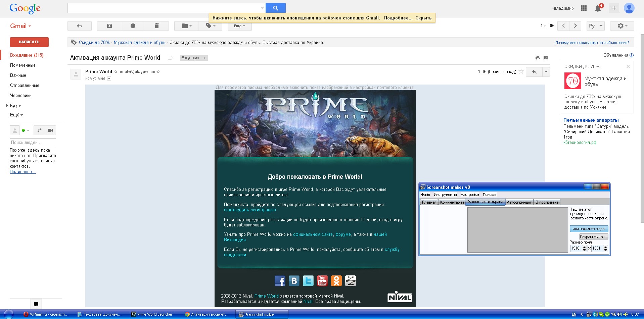Open the Ру input language dropdown arrow
The width and height of the screenshot is (644, 319).
(x=601, y=26)
